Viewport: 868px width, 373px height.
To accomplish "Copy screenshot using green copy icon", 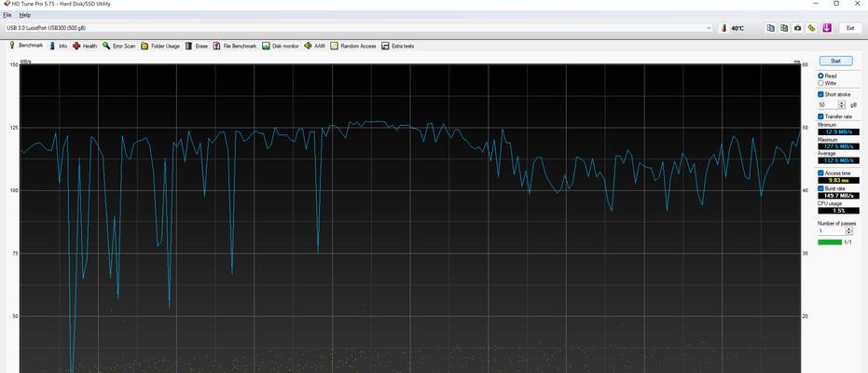I will [x=784, y=28].
